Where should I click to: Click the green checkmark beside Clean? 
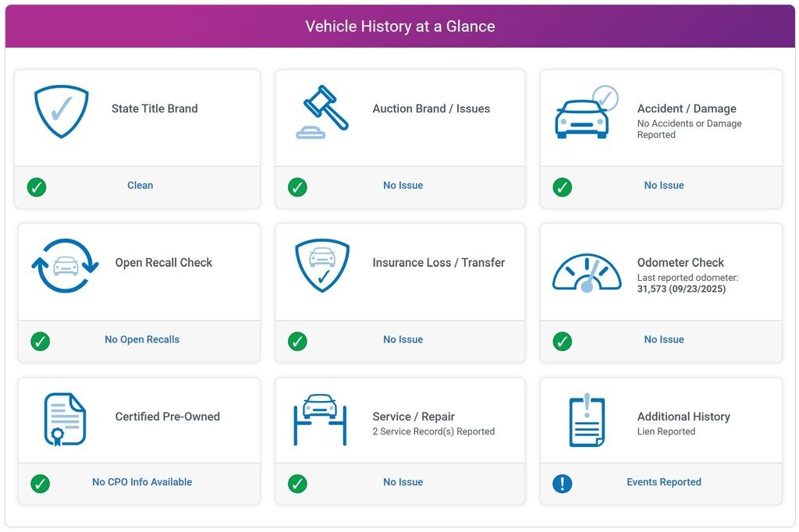tap(37, 187)
